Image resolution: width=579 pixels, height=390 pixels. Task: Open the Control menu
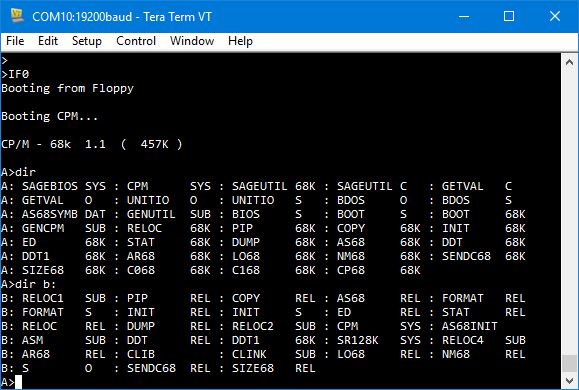[136, 41]
